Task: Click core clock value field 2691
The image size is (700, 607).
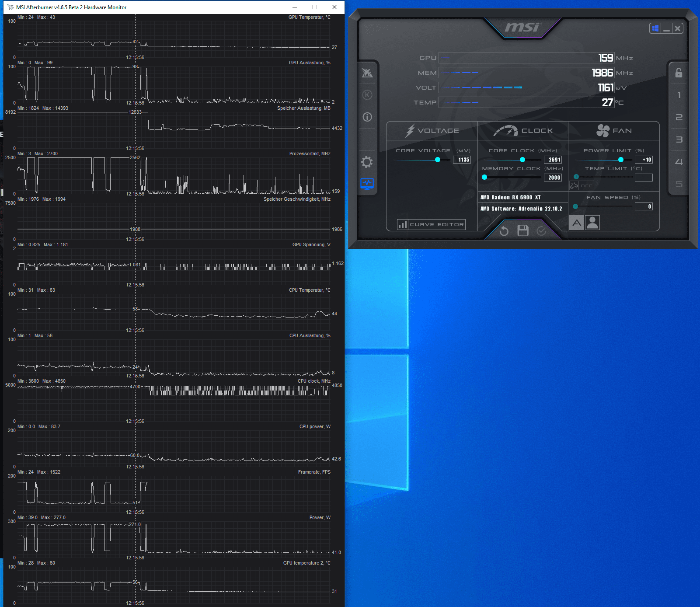Action: [553, 160]
